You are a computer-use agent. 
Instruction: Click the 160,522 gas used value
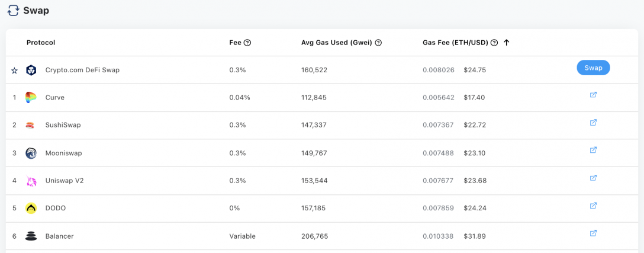pyautogui.click(x=314, y=70)
